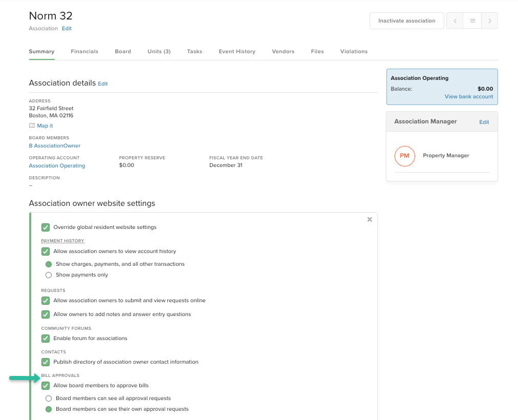Go to next association arrow

489,21
